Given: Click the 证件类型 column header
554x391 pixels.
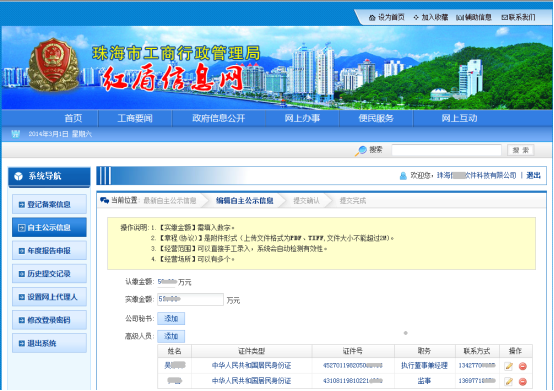Looking at the screenshot, I should point(252,351).
